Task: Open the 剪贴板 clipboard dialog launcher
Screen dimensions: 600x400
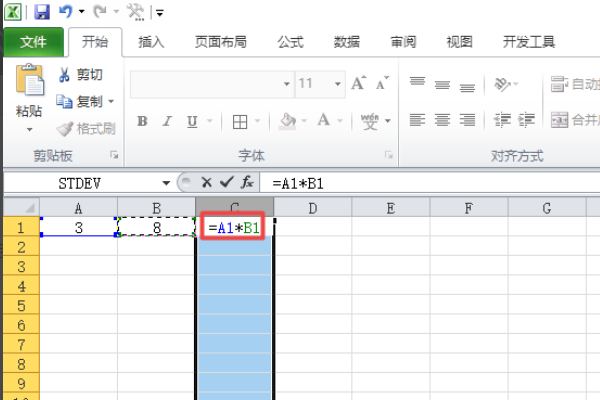Action: point(114,155)
